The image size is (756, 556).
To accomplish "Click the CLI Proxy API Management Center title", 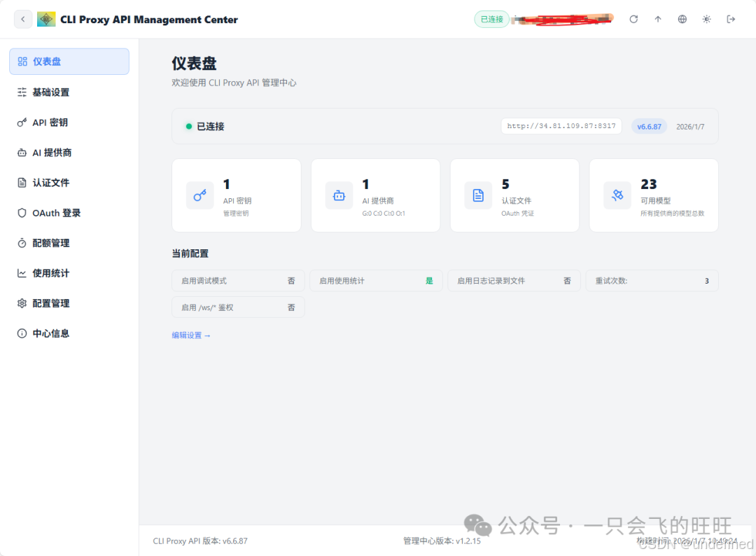I will (x=149, y=20).
